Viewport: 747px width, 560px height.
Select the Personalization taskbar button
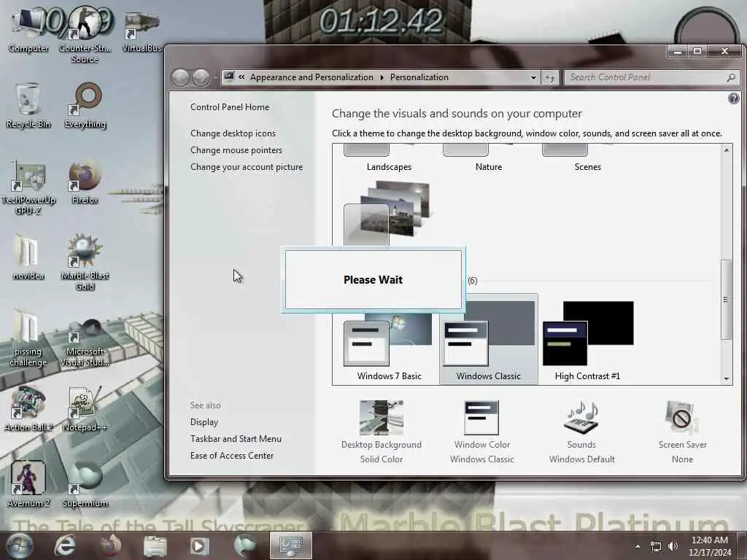point(291,545)
